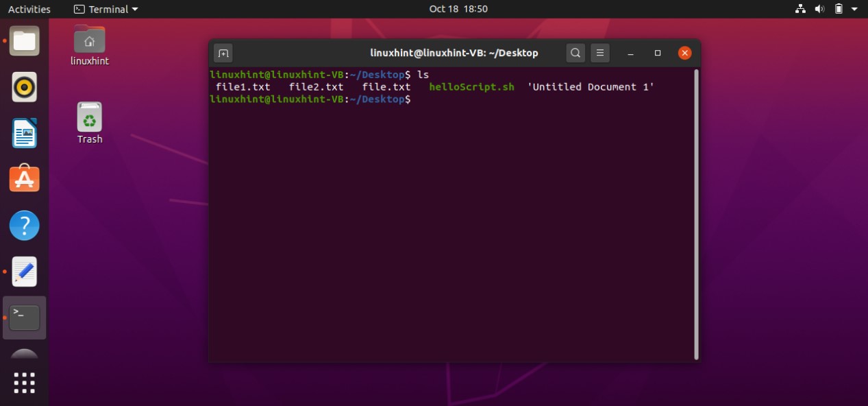Show Applications grid
The height and width of the screenshot is (406, 868).
pyautogui.click(x=25, y=383)
